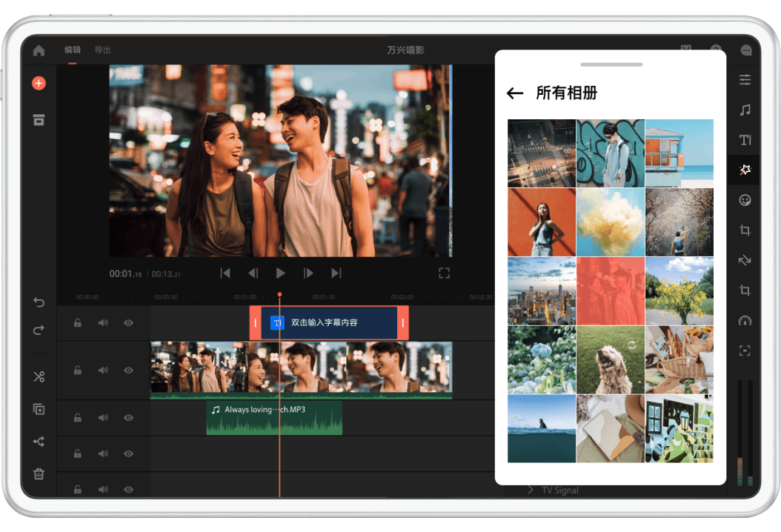Click the undo arrow
The width and height of the screenshot is (781, 532).
coord(39,302)
